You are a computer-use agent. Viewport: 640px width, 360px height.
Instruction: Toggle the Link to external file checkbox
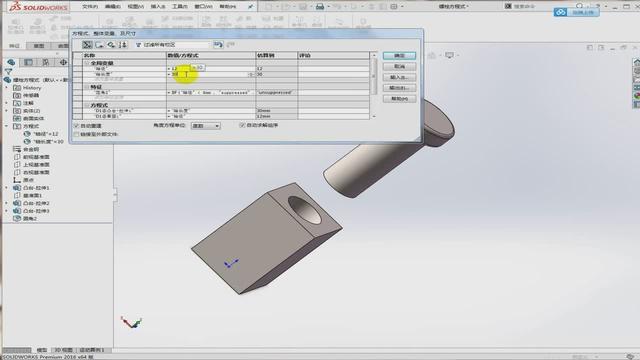point(76,134)
